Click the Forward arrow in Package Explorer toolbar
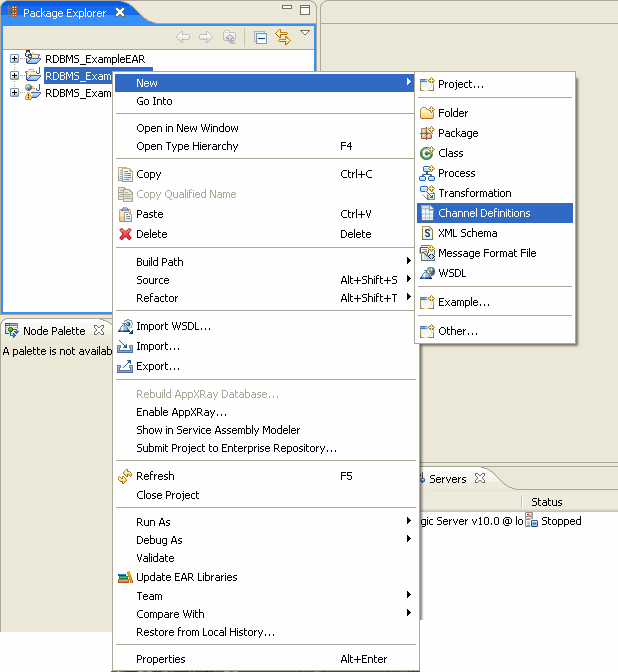This screenshot has height=672, width=618. coord(206,37)
